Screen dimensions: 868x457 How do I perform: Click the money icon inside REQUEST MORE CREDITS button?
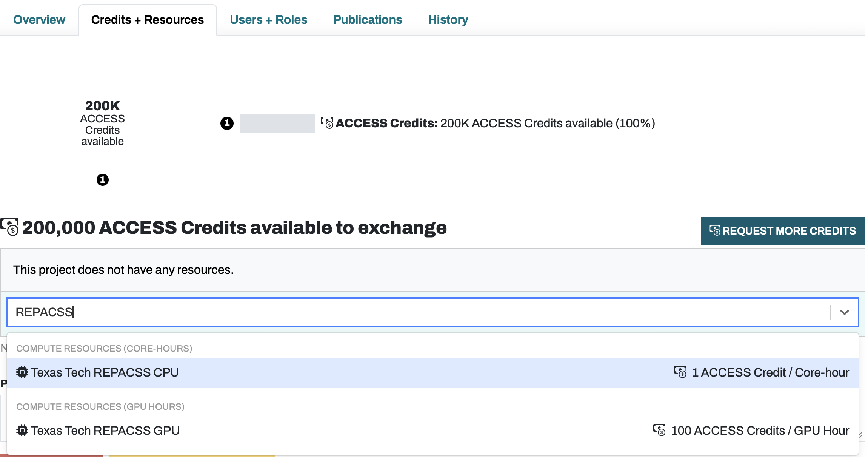coord(715,231)
